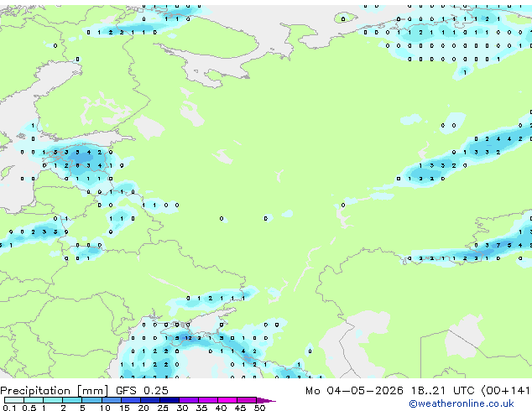Click the "0.5" legend scale label
This screenshot has height=411, width=532.
29,408
